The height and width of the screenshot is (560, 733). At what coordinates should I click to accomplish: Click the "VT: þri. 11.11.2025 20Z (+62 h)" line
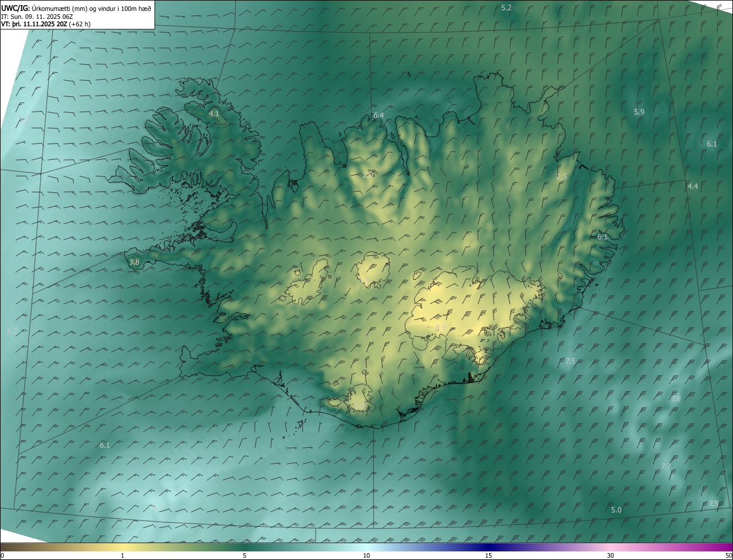pyautogui.click(x=46, y=24)
